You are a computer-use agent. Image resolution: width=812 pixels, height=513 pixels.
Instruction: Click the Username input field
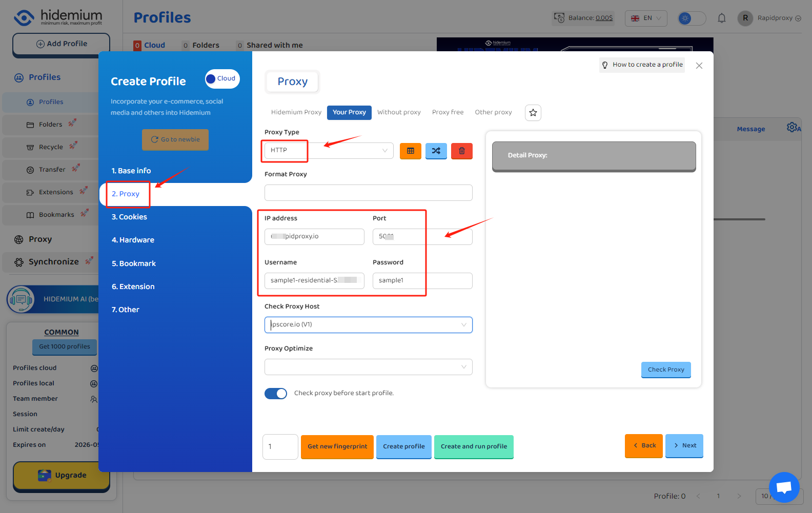coord(314,281)
